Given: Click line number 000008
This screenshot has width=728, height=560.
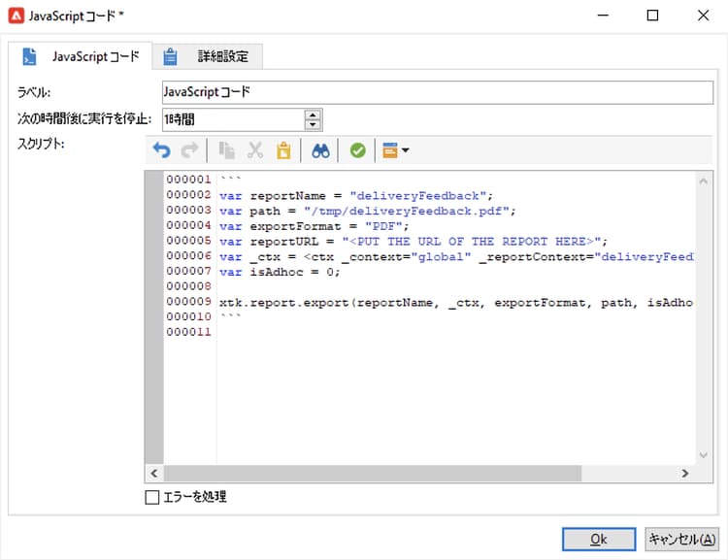Looking at the screenshot, I should click(189, 286).
